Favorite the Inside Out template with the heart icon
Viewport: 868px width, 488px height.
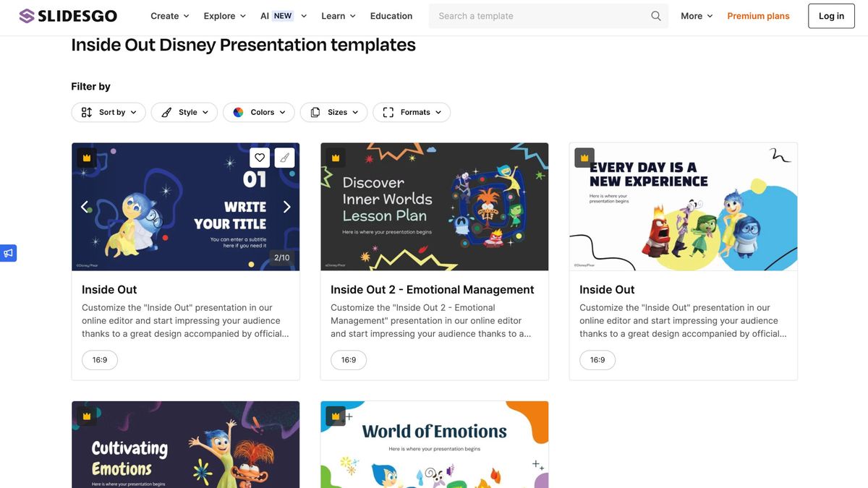[260, 157]
